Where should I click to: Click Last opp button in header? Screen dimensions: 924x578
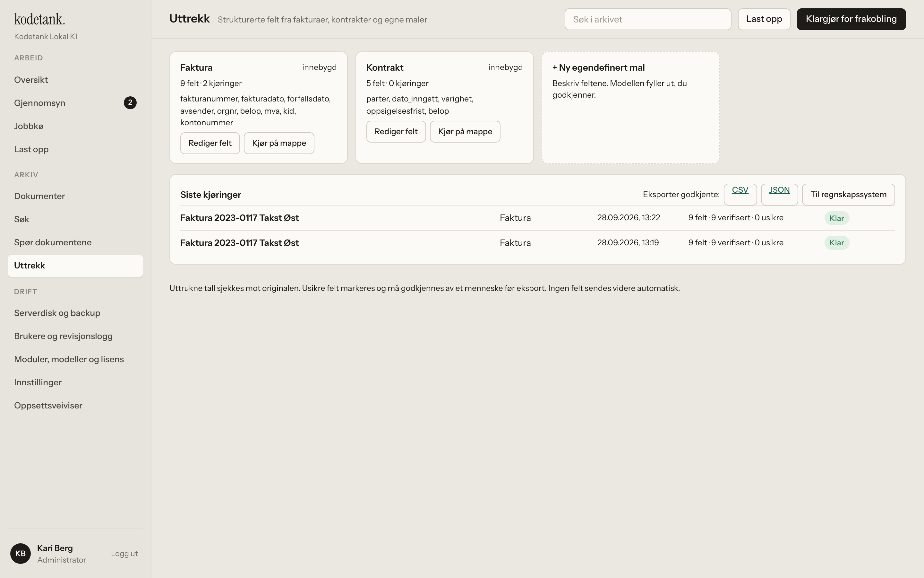point(764,19)
